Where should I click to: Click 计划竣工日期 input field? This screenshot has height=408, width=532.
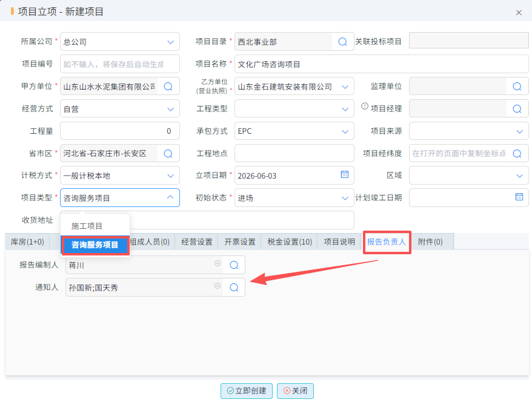click(x=468, y=197)
